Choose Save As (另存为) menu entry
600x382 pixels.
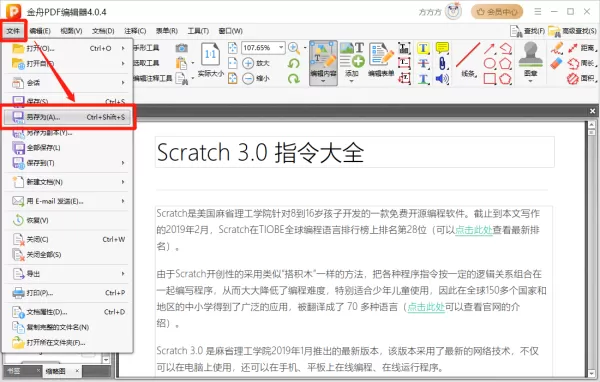coord(68,117)
